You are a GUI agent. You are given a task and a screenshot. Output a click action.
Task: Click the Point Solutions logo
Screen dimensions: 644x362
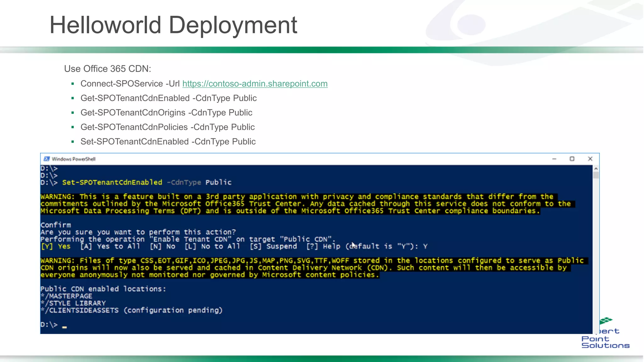[605, 333]
